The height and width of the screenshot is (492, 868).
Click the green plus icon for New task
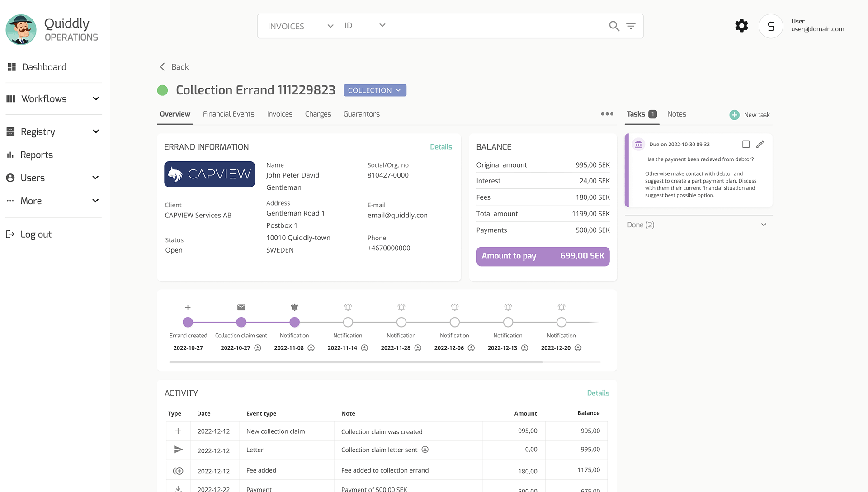(734, 115)
